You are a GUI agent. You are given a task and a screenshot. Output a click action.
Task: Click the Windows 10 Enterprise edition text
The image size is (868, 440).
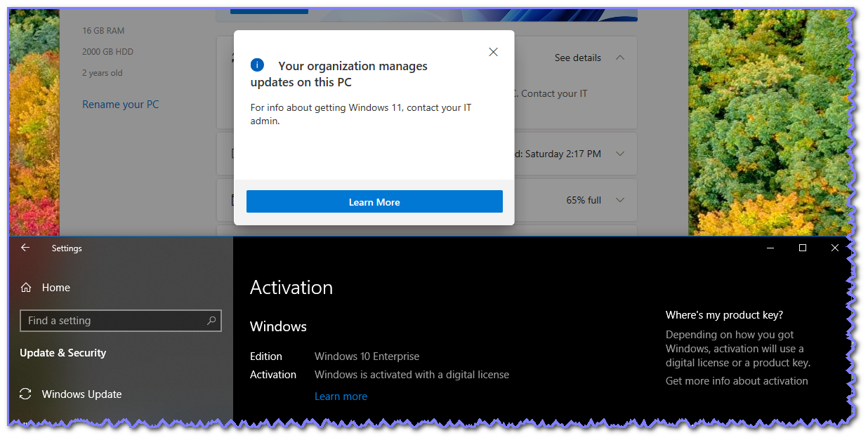tap(367, 356)
